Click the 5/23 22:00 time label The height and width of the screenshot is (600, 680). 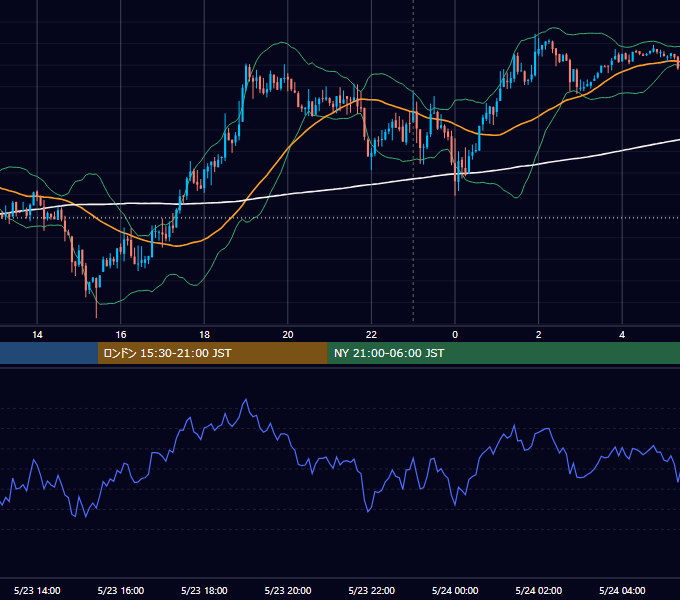[x=372, y=590]
